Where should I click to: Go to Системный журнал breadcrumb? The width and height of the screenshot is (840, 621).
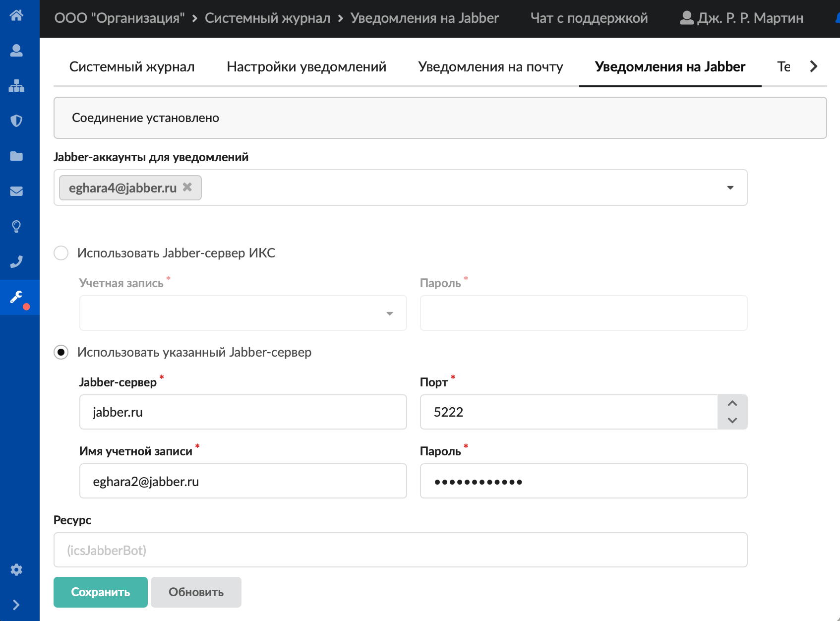[267, 18]
